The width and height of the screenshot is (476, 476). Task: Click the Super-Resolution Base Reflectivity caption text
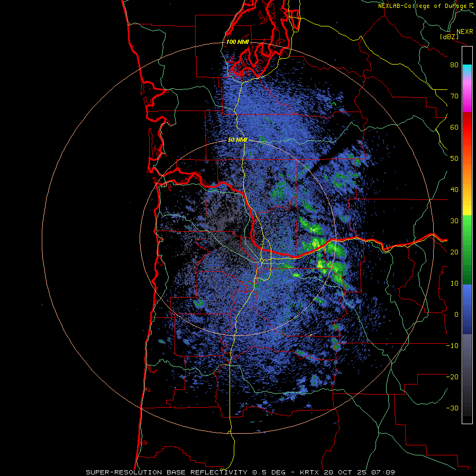241,472
